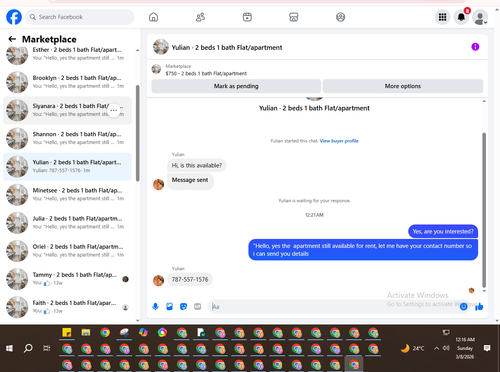Open the Oriel conversation
The image size is (500, 372).
(x=68, y=251)
